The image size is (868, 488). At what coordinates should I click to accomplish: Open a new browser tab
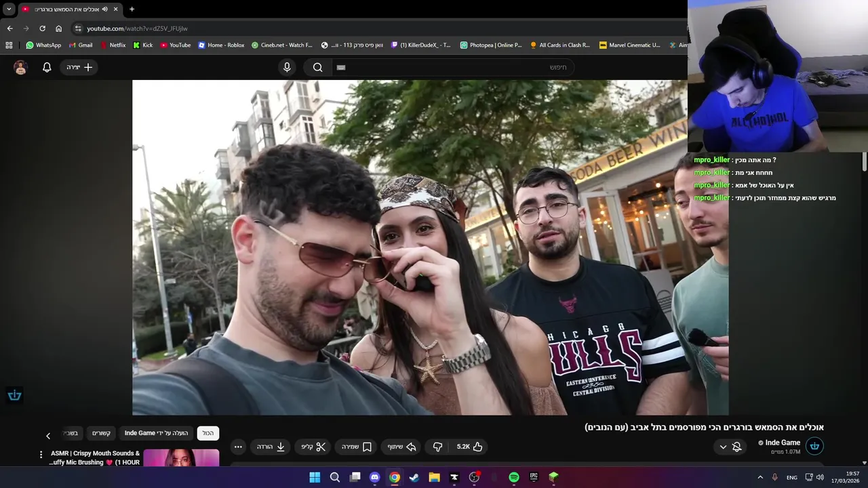tap(132, 9)
